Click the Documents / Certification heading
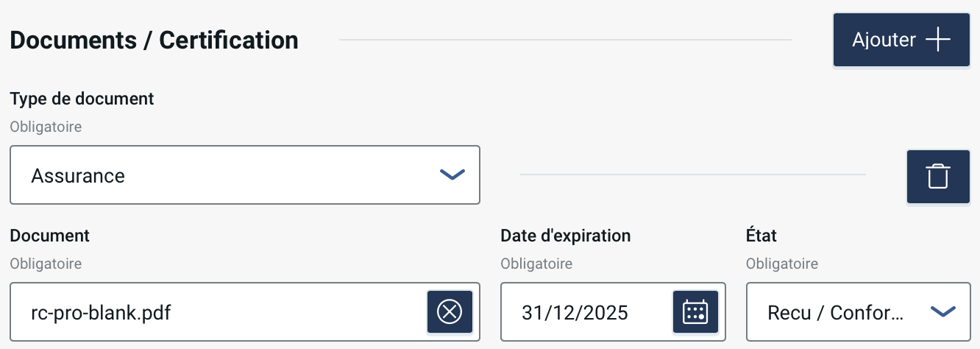Image resolution: width=980 pixels, height=349 pixels. 155,40
